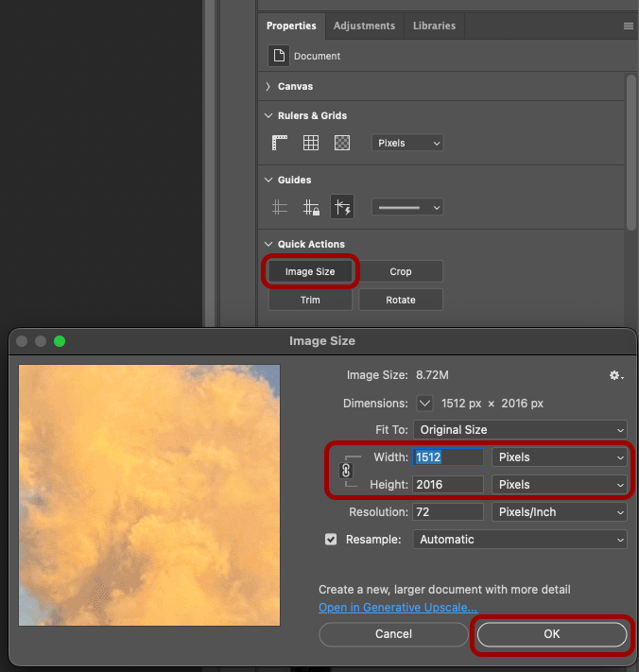This screenshot has width=639, height=672.
Task: Click the transparency grid pixel icon
Action: click(342, 144)
